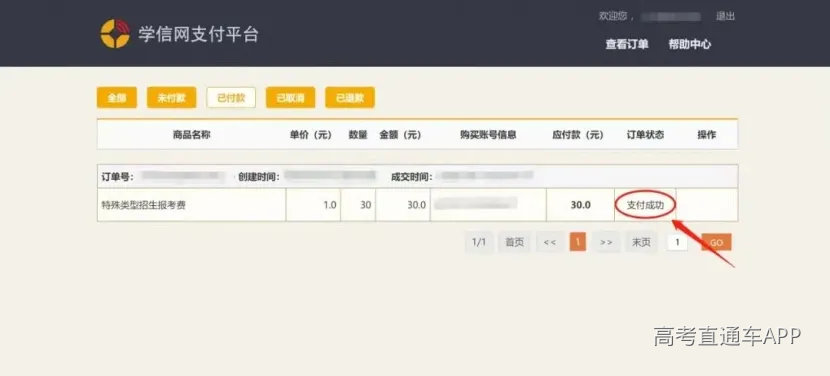Screen dimensions: 830x376
Task: Click page number 1 button
Action: [x=578, y=243]
